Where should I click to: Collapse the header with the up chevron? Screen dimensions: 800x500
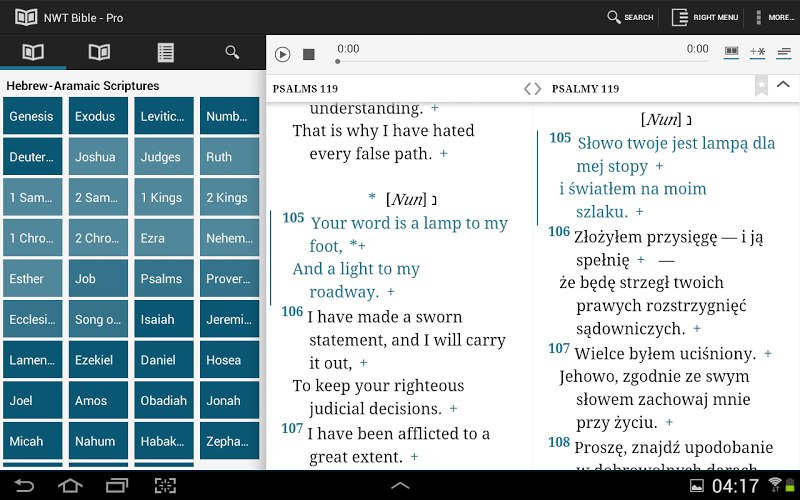[x=783, y=85]
